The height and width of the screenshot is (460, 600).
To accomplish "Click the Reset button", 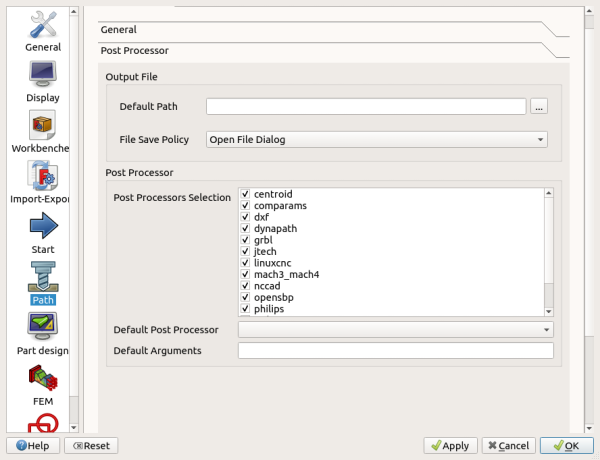I will click(91, 446).
